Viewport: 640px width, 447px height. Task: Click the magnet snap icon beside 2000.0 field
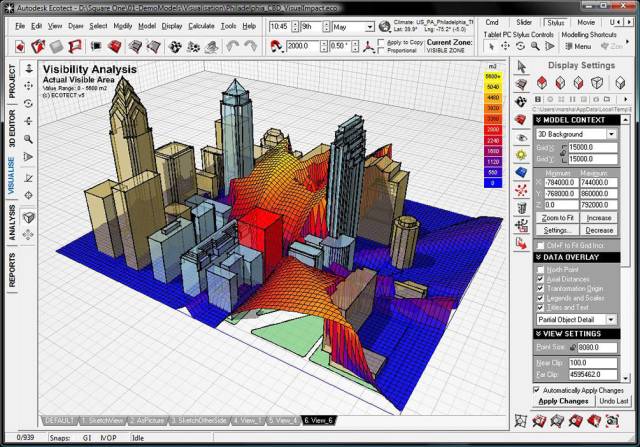click(x=277, y=46)
